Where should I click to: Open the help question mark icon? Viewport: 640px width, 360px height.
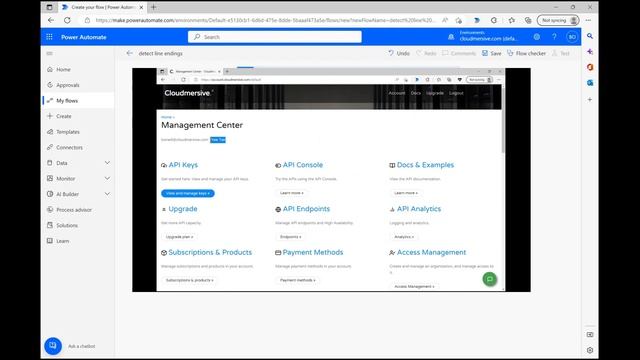click(554, 37)
